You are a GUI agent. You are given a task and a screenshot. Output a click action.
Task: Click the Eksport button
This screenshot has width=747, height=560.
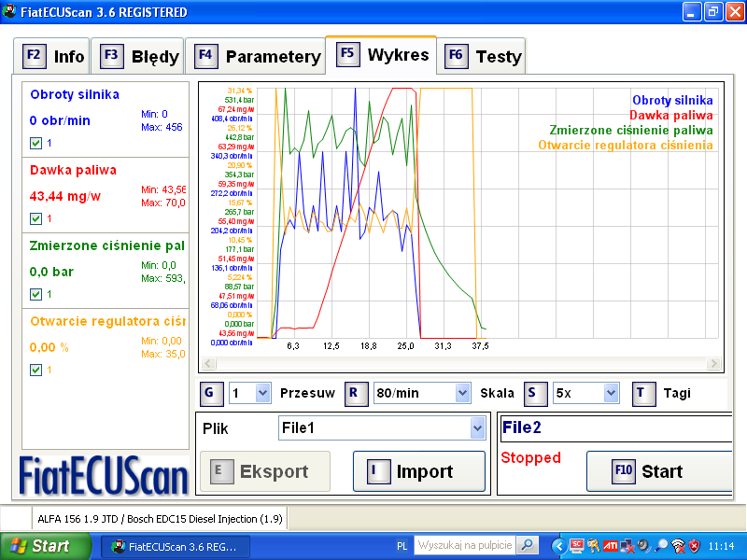pyautogui.click(x=265, y=471)
